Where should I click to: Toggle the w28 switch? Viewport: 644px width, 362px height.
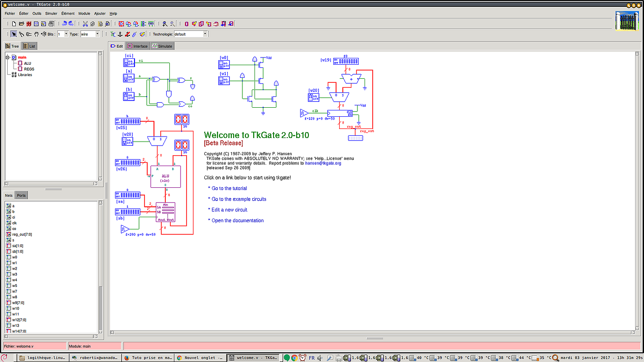127,141
